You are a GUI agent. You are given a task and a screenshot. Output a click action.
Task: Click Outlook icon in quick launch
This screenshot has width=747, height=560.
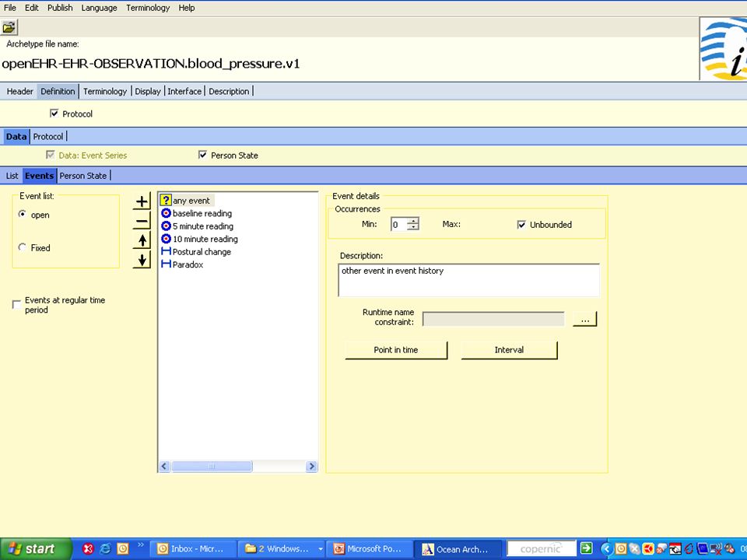123,549
